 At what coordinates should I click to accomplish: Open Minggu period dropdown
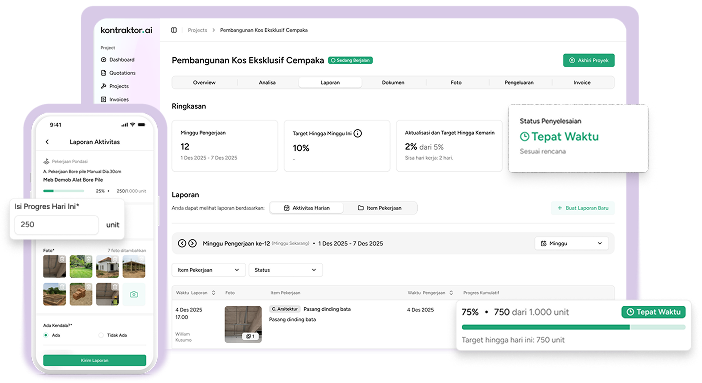(x=571, y=243)
